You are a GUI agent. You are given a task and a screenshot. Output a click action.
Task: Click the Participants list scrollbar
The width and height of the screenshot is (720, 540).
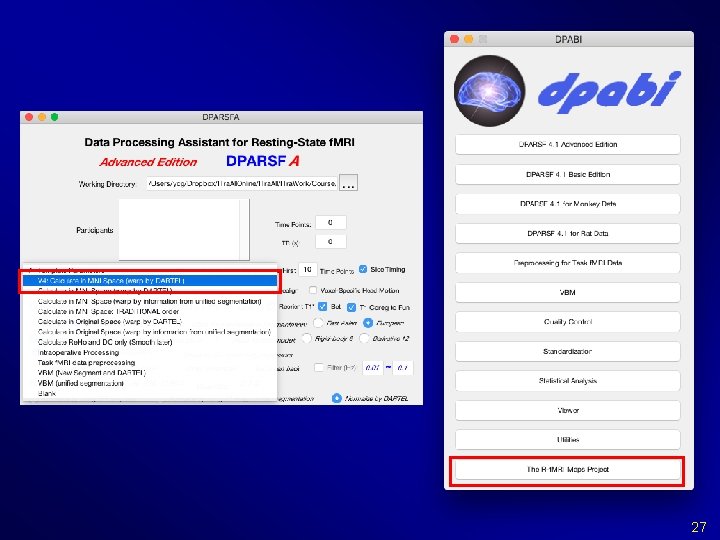(244, 230)
